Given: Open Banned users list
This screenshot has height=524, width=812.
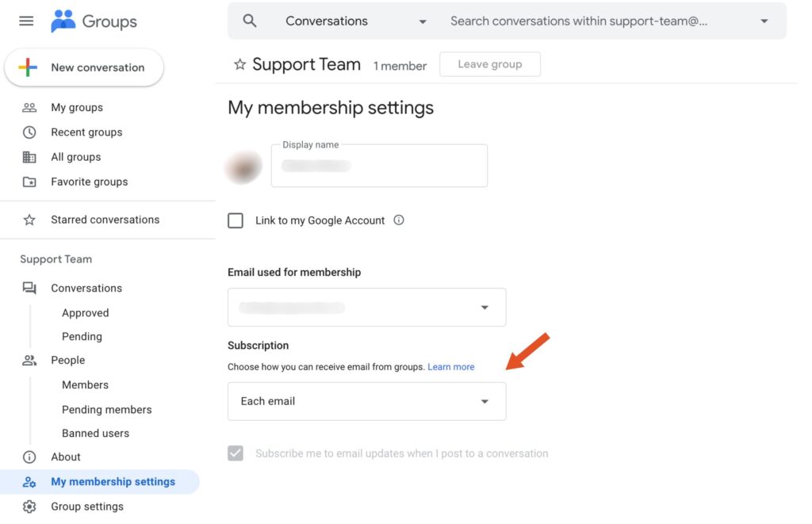Looking at the screenshot, I should coord(95,433).
